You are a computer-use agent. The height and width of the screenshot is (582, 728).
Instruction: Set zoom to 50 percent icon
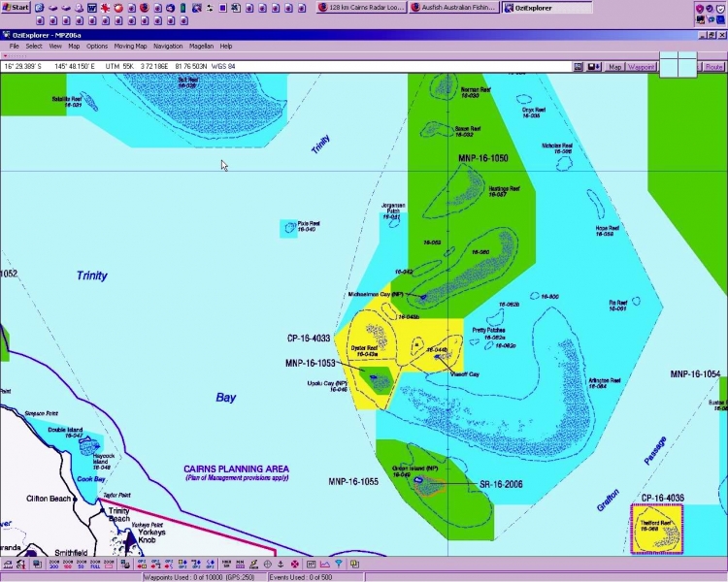point(82,564)
